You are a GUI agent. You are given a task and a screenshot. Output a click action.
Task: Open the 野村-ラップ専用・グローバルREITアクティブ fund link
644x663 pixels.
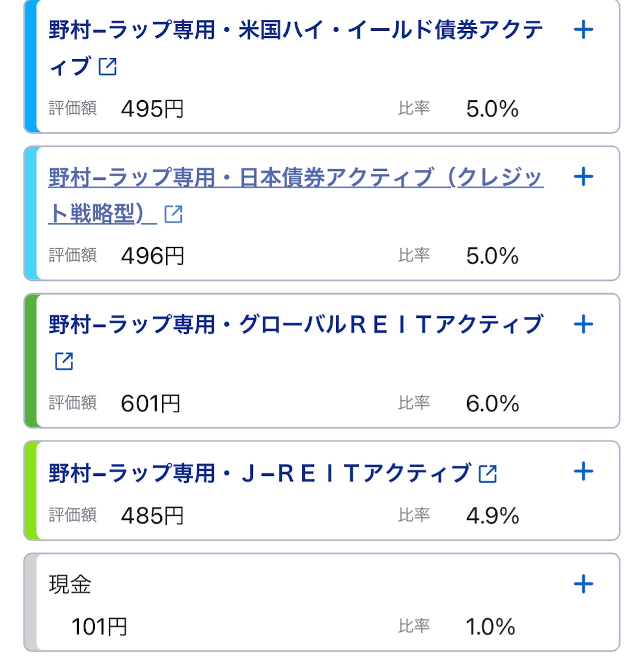click(296, 324)
